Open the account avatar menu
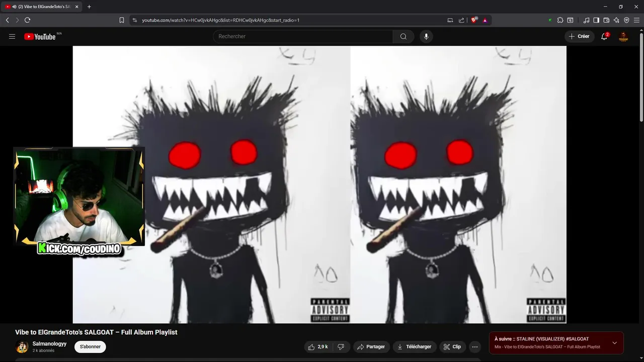Image resolution: width=644 pixels, height=362 pixels. click(x=623, y=36)
